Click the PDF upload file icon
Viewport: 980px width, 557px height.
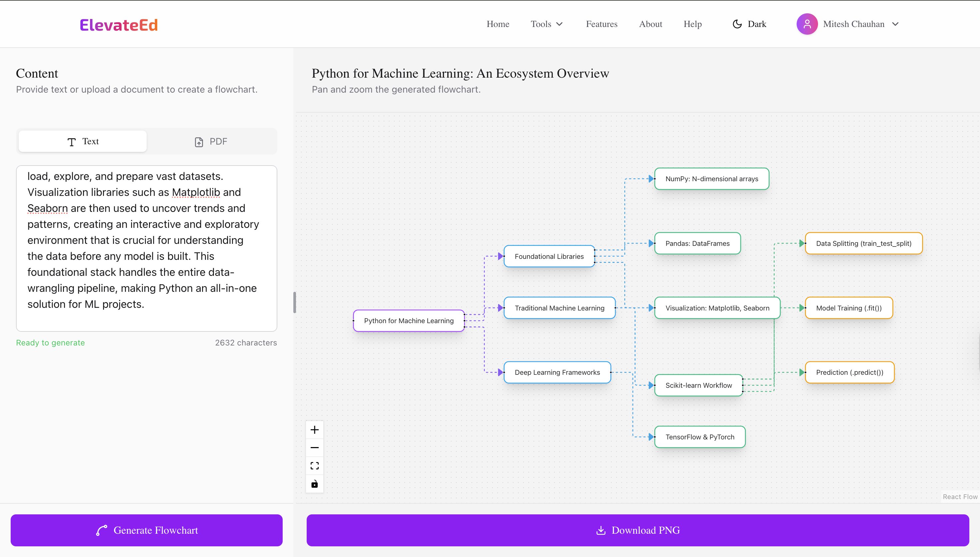click(199, 142)
